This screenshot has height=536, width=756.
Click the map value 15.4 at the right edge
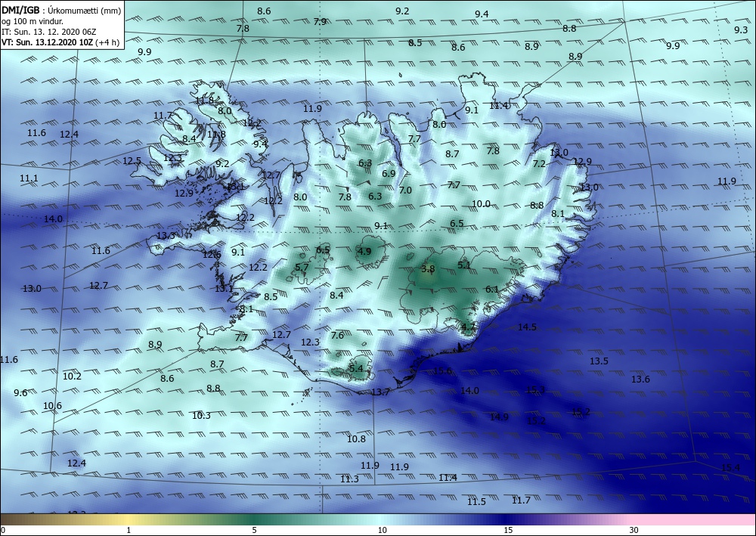point(730,467)
